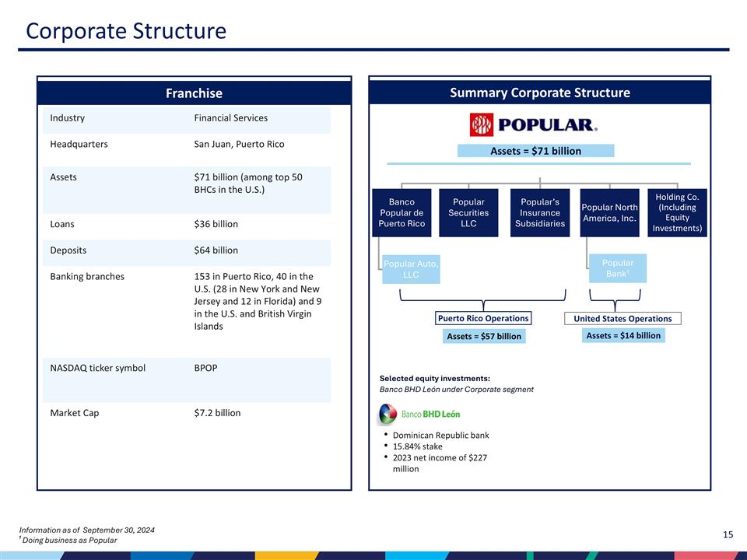Click the Holding Co. equity investments box

click(x=677, y=212)
